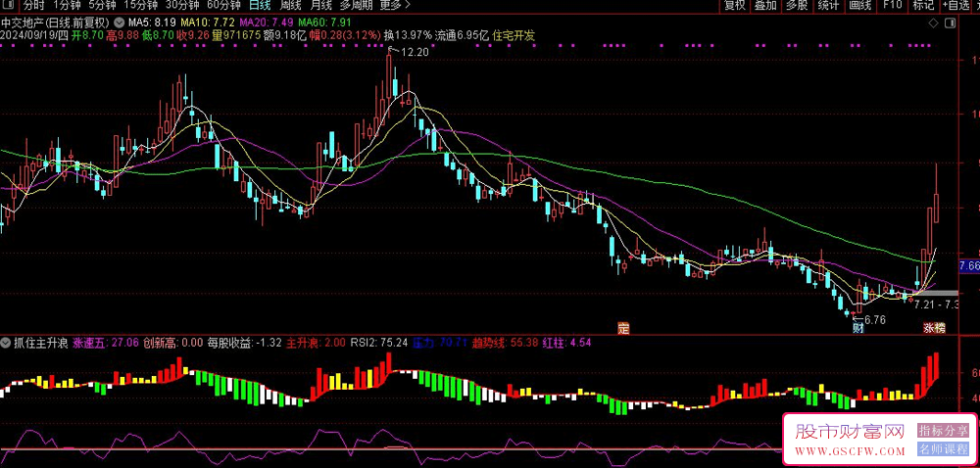Switch to 日线 daily chart tab

coord(260,6)
